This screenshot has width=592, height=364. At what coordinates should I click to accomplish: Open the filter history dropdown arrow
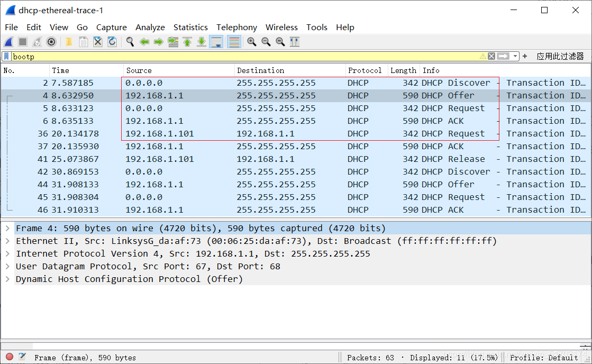pyautogui.click(x=515, y=56)
